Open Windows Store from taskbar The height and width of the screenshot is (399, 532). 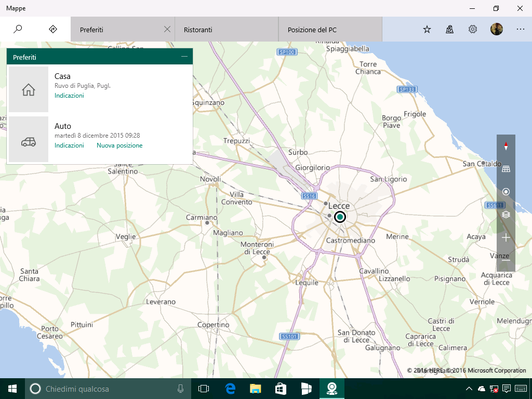(281, 389)
